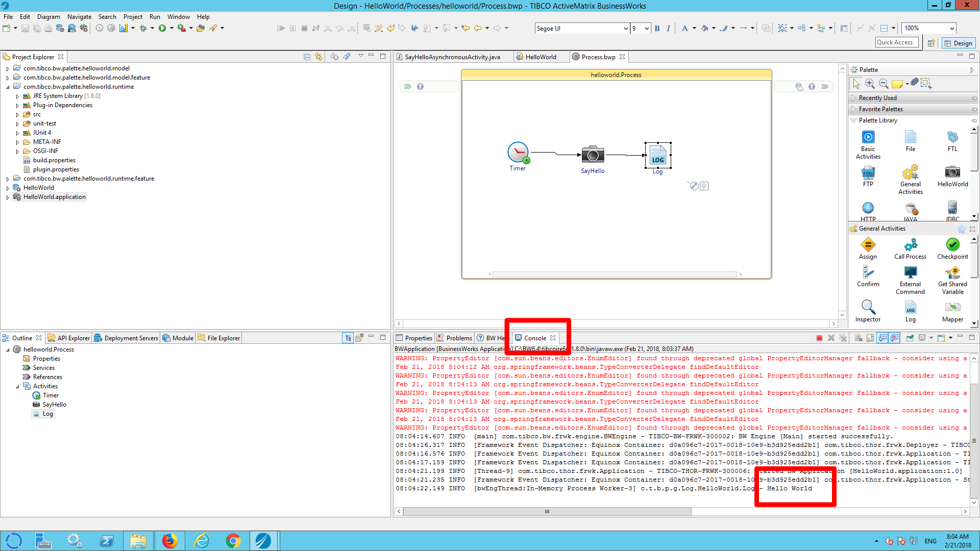
Task: Terminate the running application with the red stop button
Action: pyautogui.click(x=819, y=338)
